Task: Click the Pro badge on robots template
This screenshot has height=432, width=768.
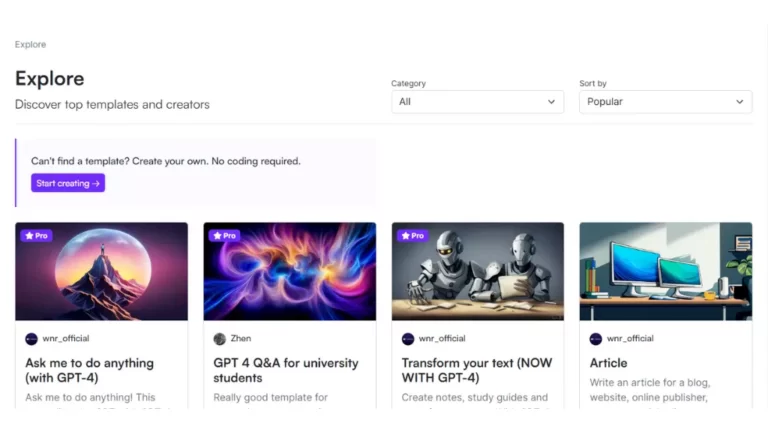Action: point(412,236)
